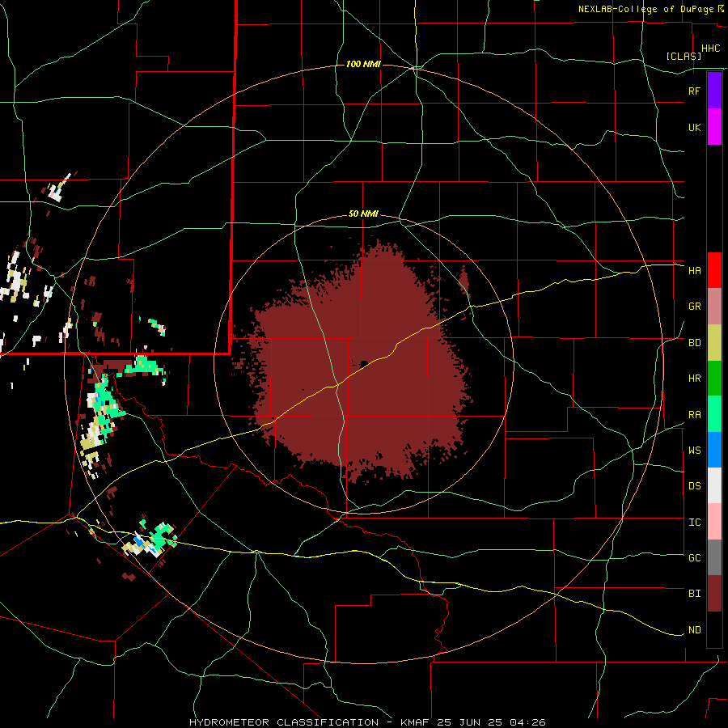Screen dimensions: 728x728
Task: Click the 'HYDROMETEOR CLASSIFICATION' title text
Action: click(284, 722)
